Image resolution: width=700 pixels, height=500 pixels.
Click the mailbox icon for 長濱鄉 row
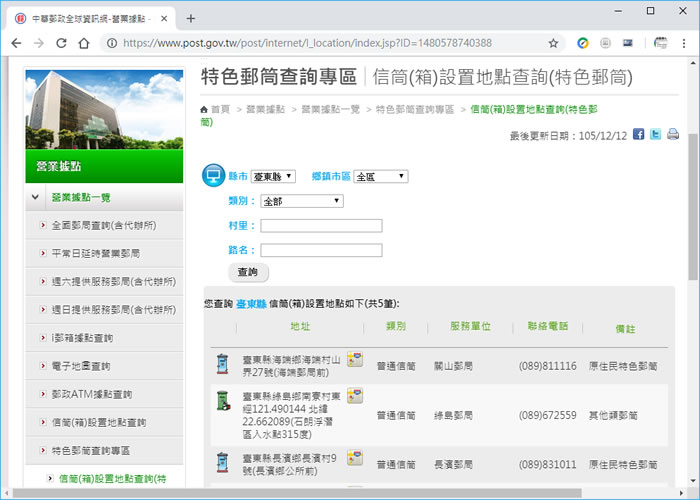[222, 462]
